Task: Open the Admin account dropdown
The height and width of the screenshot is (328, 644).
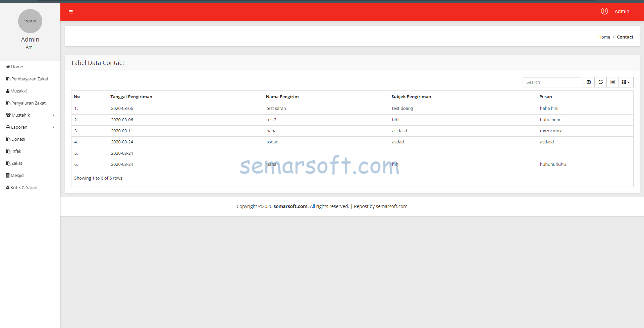Action: 622,11
